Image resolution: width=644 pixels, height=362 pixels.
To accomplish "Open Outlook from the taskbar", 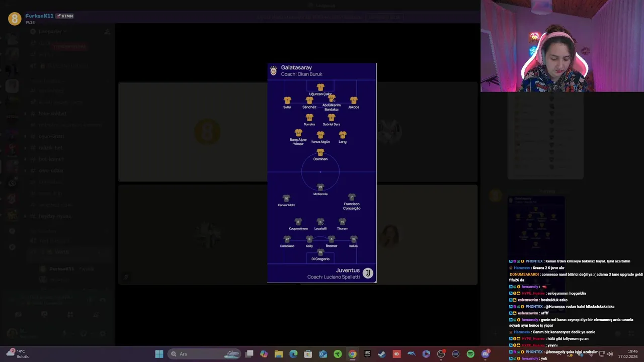I will click(x=323, y=354).
